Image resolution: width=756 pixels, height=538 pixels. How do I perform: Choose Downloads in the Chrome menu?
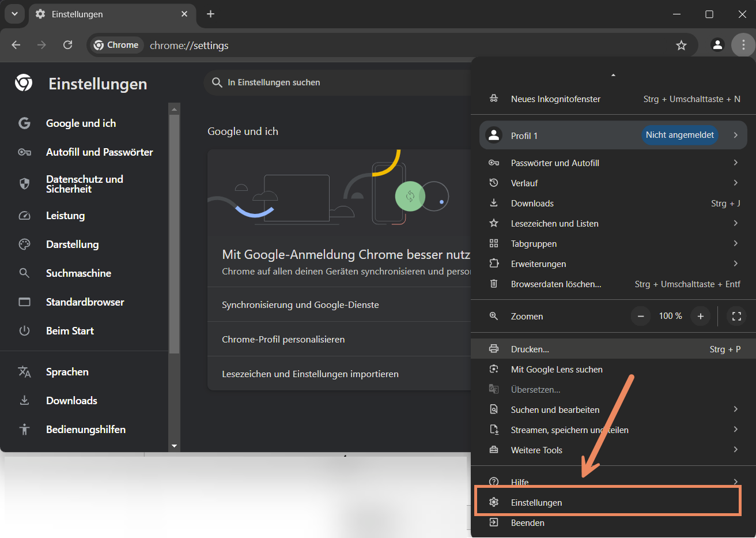coord(613,203)
